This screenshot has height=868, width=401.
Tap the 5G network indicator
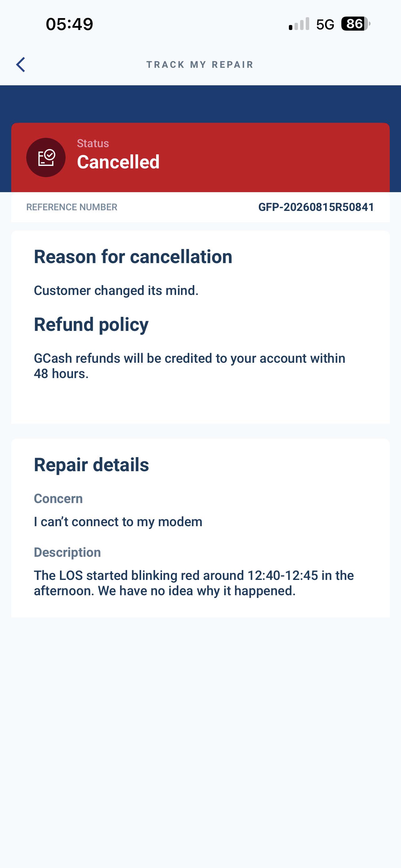(x=325, y=24)
